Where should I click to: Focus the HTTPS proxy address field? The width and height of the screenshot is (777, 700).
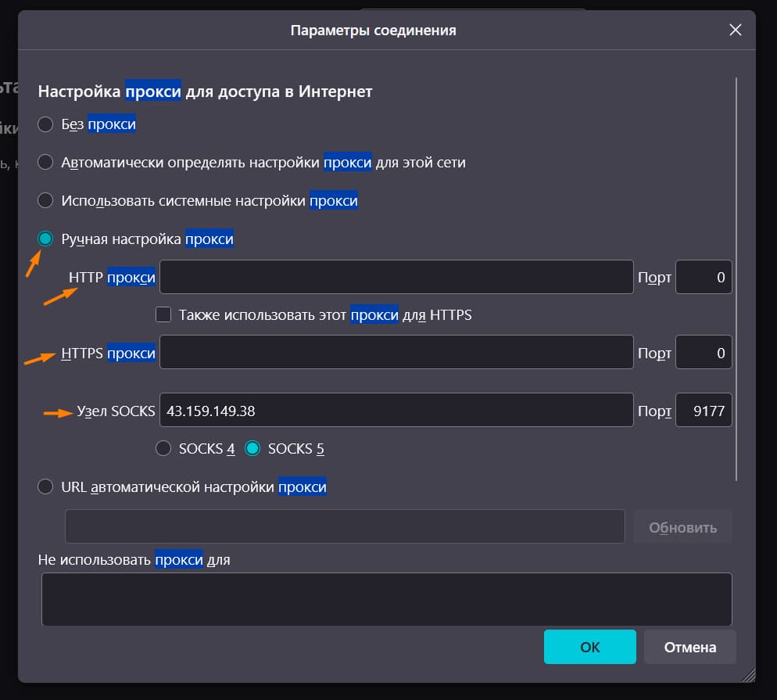click(x=396, y=352)
